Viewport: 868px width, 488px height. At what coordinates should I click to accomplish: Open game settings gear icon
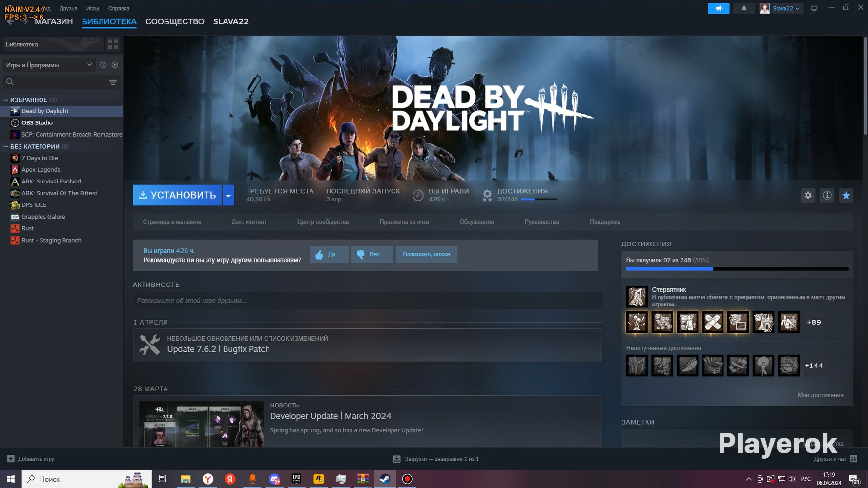click(x=808, y=195)
